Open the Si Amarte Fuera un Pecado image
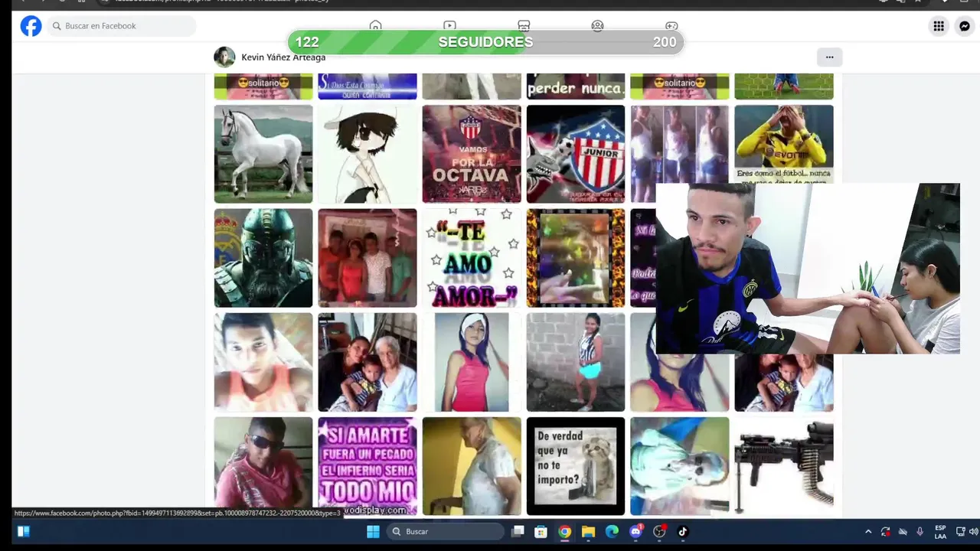 coord(367,466)
